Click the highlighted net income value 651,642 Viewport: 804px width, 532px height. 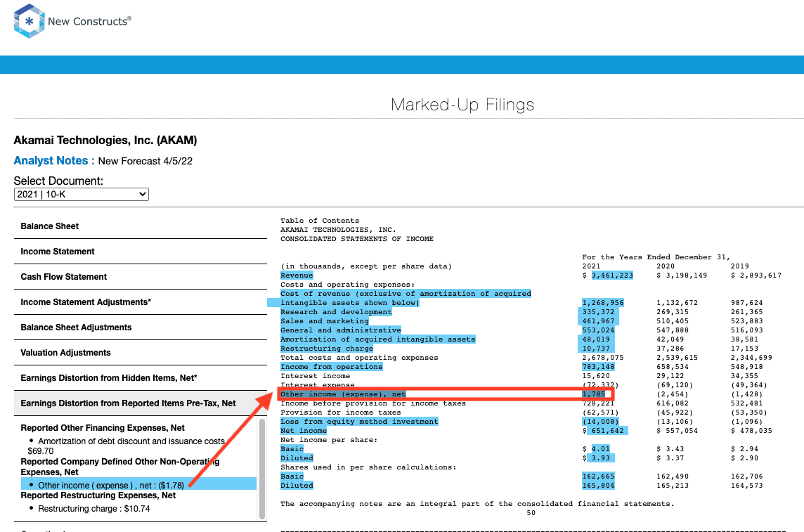(x=608, y=431)
